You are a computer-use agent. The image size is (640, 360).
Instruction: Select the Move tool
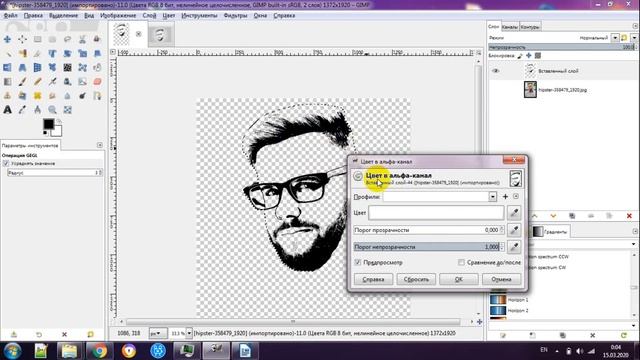coord(7,39)
